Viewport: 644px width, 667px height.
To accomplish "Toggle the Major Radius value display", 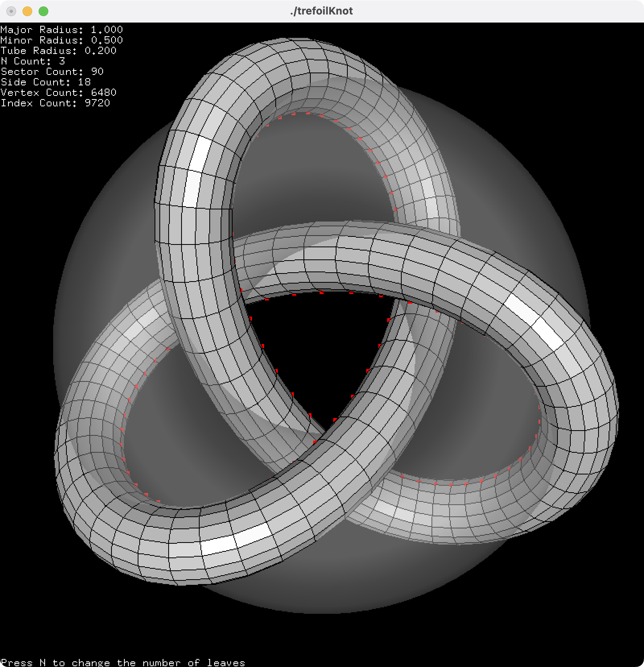I will click(x=60, y=29).
